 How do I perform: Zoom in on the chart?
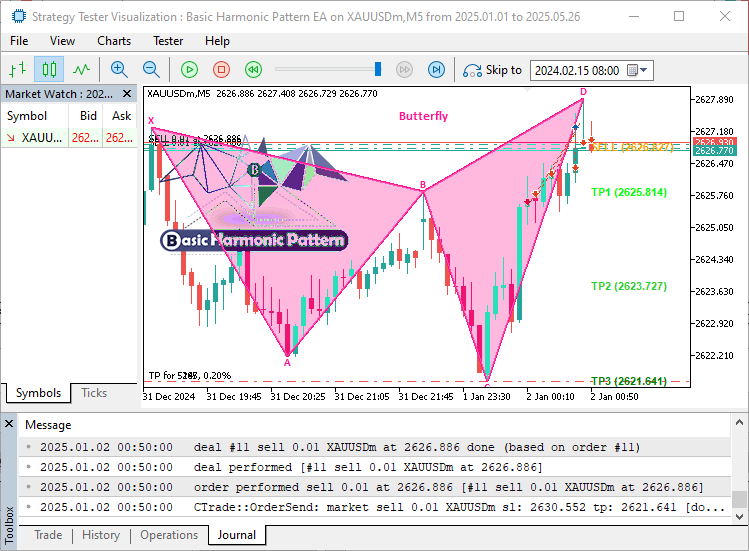(x=119, y=69)
